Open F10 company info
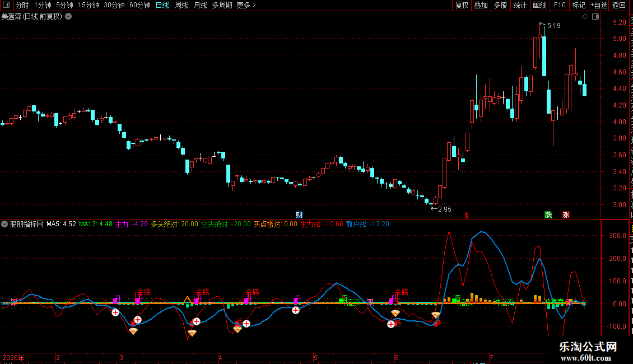The height and width of the screenshot is (364, 633). pos(560,5)
